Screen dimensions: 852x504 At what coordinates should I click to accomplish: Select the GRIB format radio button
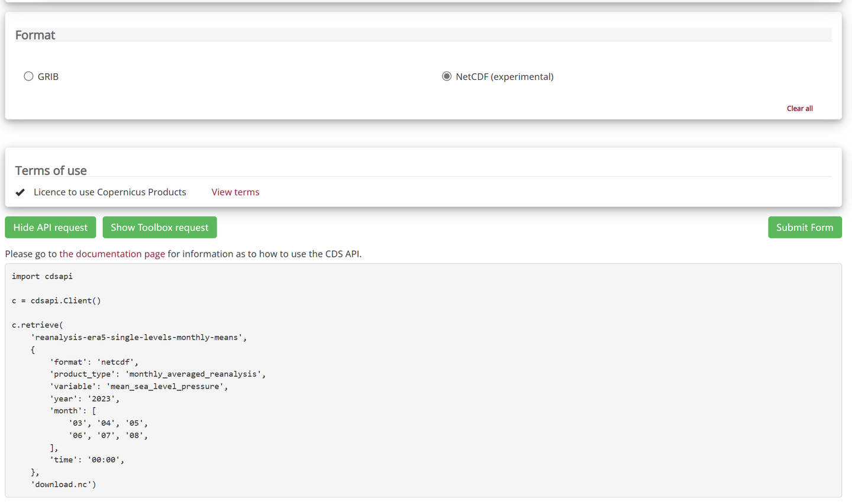tap(28, 76)
